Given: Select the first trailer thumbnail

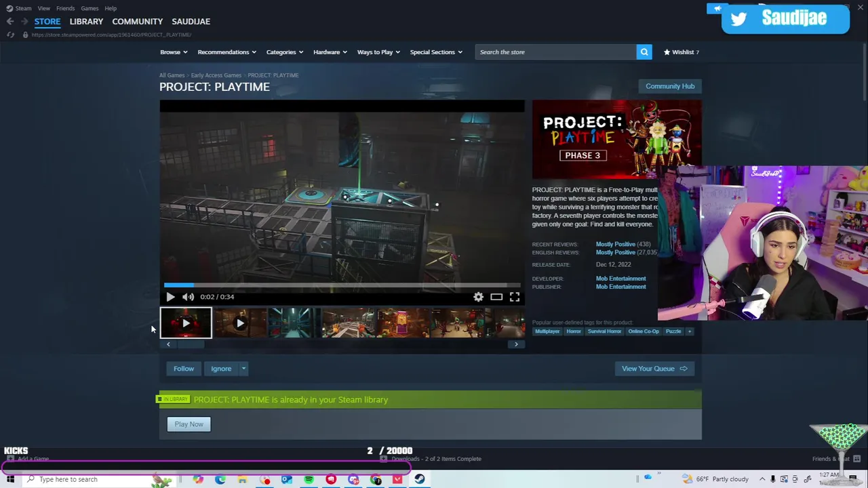Looking at the screenshot, I should 186,323.
